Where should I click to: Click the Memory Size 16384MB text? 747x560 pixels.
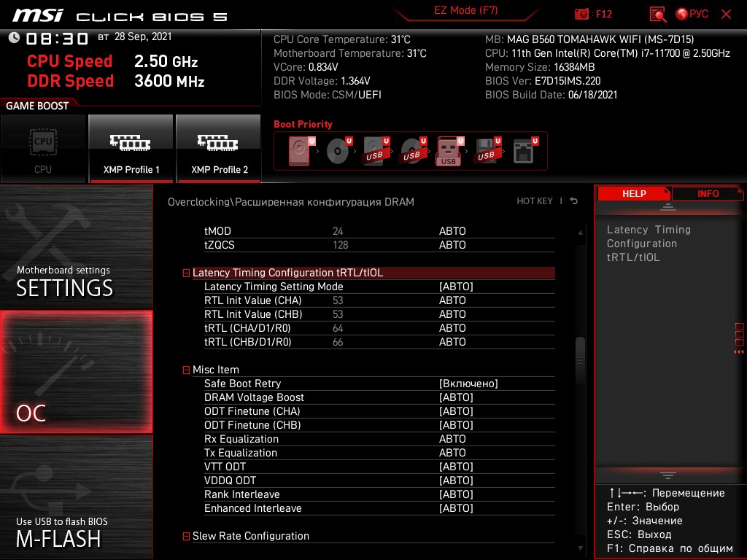click(540, 67)
